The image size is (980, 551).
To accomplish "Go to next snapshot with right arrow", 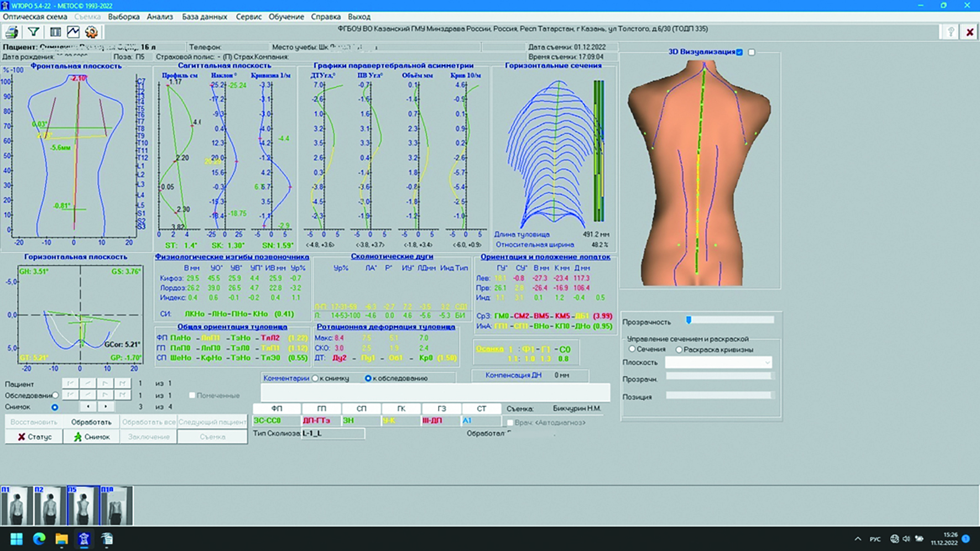I will coord(106,407).
